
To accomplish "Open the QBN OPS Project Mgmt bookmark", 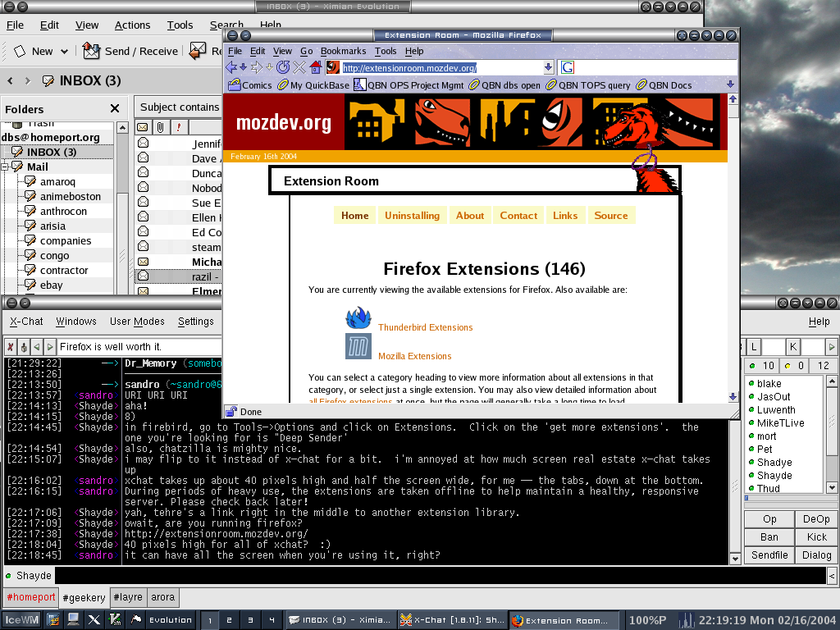I will pyautogui.click(x=409, y=85).
